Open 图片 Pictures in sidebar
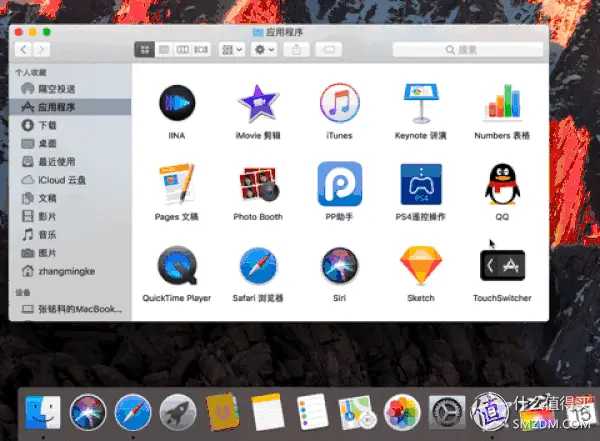The width and height of the screenshot is (600, 441). (70, 253)
